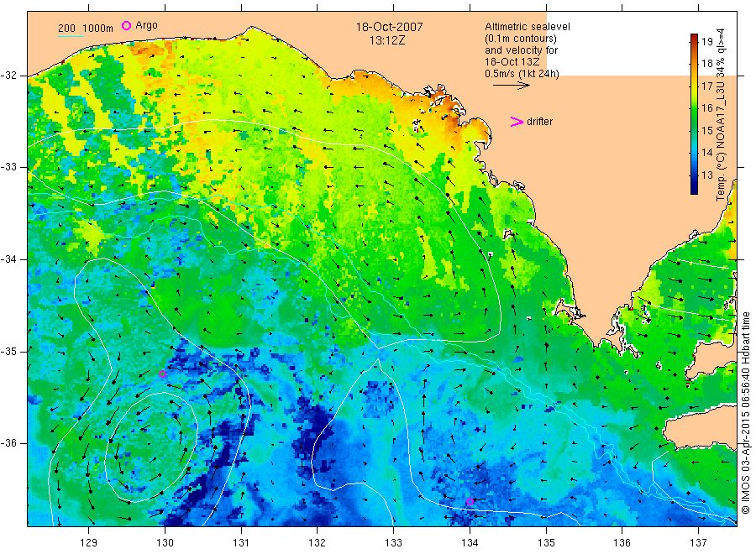Click the 'Argo' legend label
Image resolution: width=756 pixels, height=554 pixels.
point(146,25)
